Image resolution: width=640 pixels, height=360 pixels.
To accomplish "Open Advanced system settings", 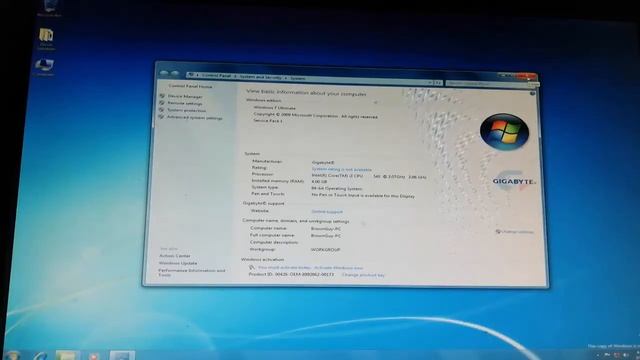I will click(194, 118).
